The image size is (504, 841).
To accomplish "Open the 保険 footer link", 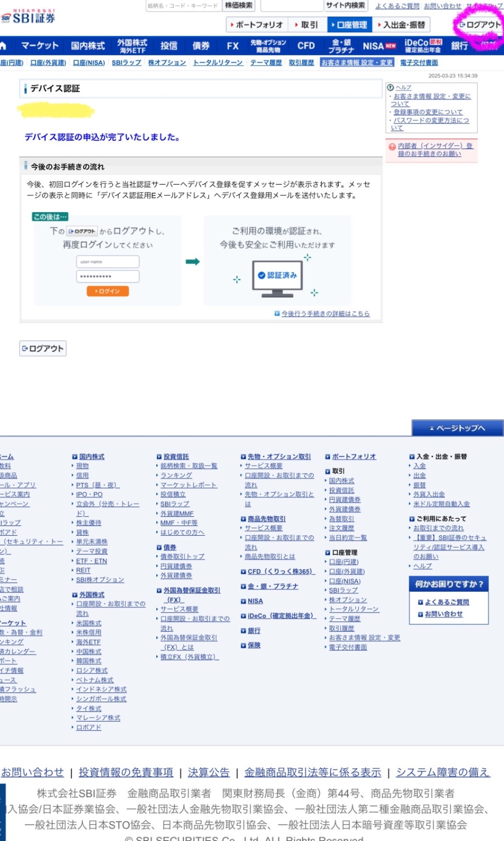I will coord(254,645).
